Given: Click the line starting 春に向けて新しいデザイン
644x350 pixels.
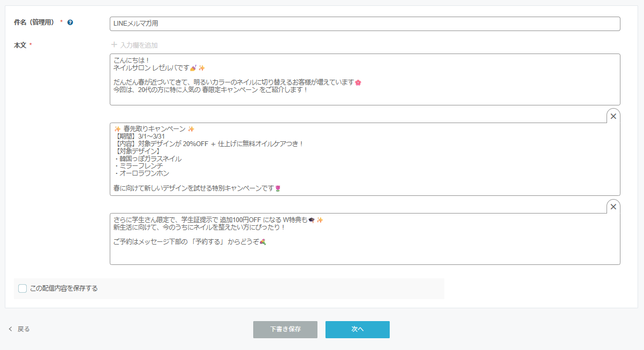Looking at the screenshot, I should coord(197,189).
